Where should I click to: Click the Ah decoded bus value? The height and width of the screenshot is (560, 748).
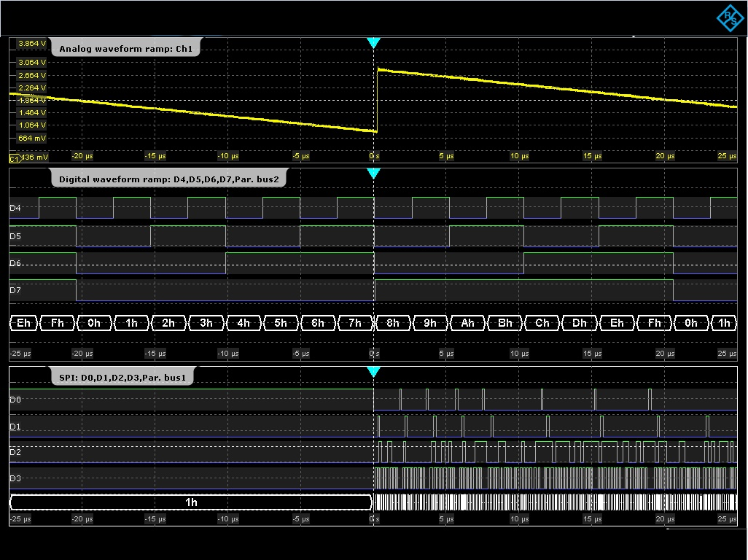467,323
